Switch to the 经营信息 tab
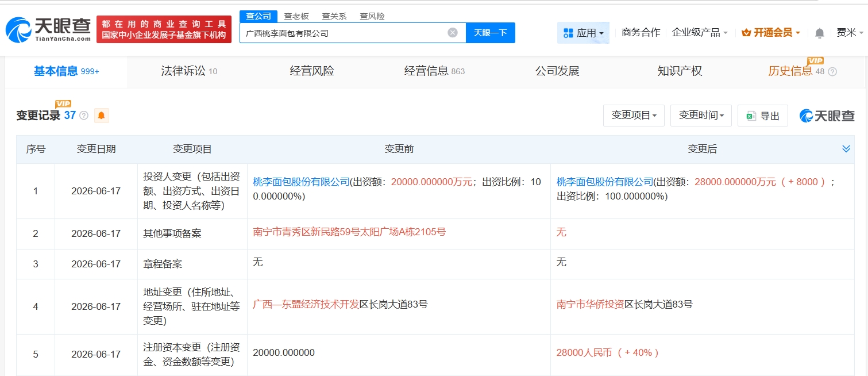Screen dimensions: 868x376 (x=434, y=72)
